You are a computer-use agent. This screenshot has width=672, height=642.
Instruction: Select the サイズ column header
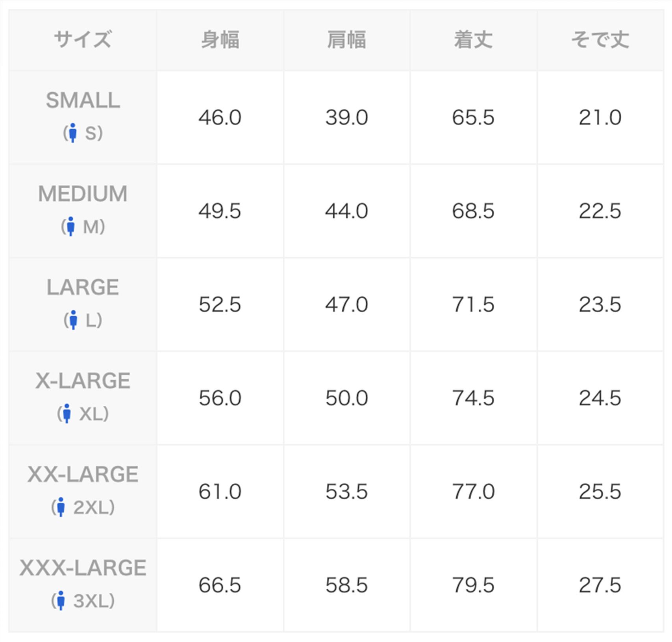(x=83, y=40)
